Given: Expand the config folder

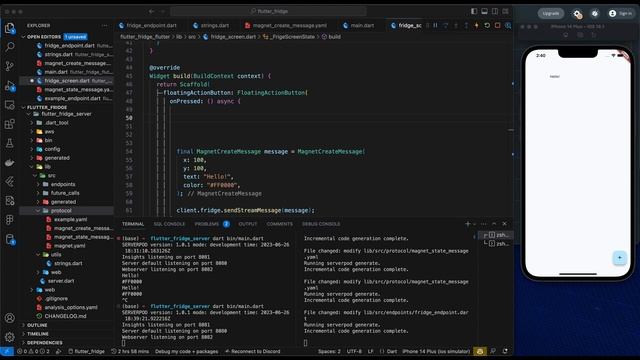Looking at the screenshot, I should coord(32,149).
